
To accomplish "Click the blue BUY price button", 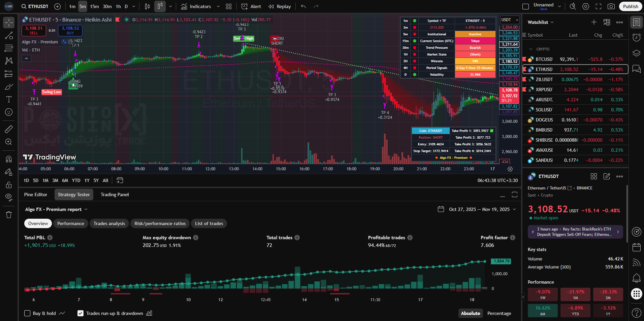I will click(70, 30).
